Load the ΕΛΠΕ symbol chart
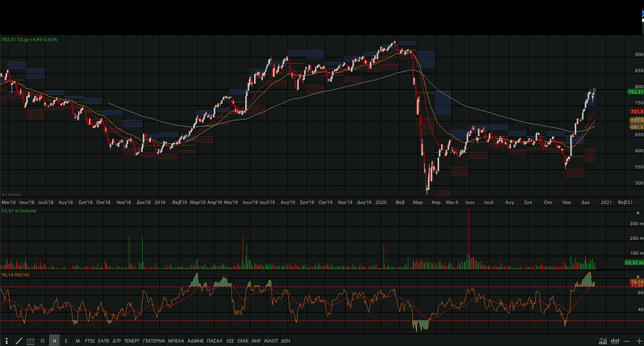This screenshot has height=346, width=644. [104, 341]
